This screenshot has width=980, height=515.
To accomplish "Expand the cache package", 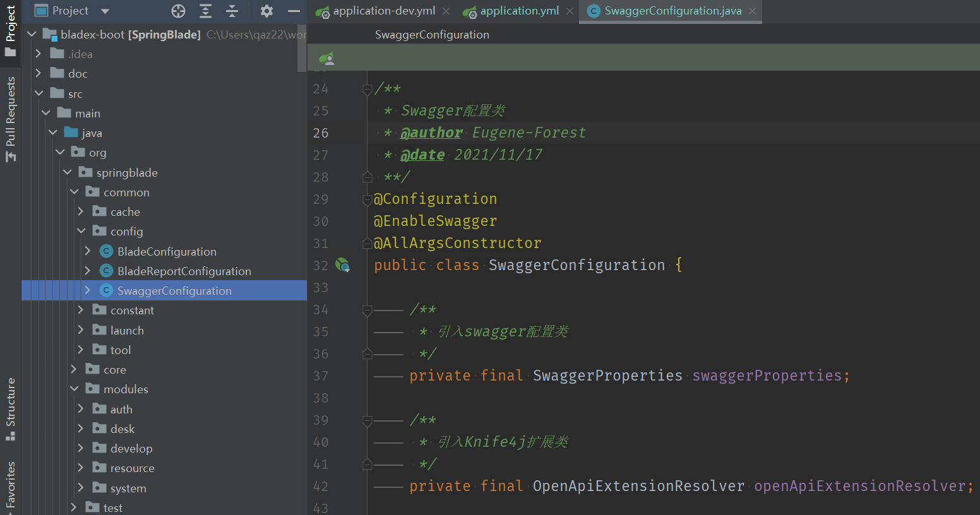I will point(81,211).
